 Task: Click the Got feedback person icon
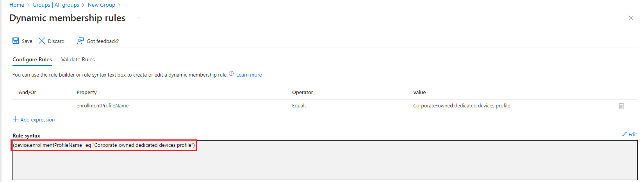pyautogui.click(x=80, y=41)
